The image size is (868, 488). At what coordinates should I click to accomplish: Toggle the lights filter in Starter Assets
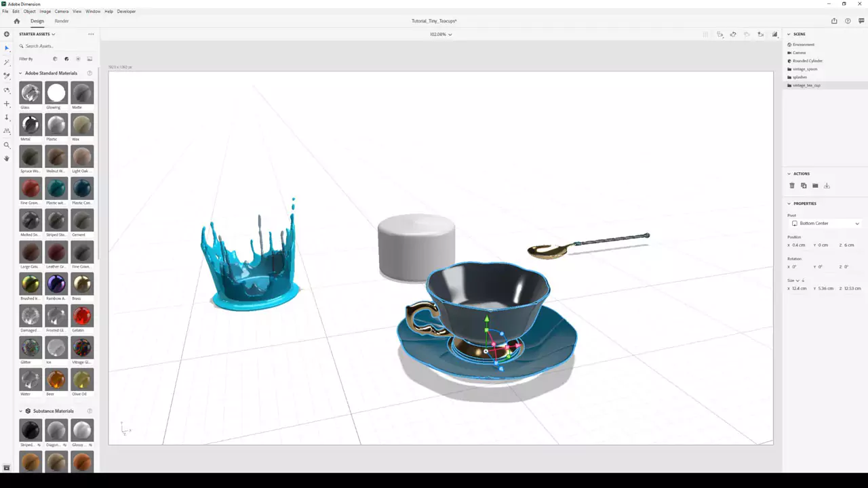[77, 59]
